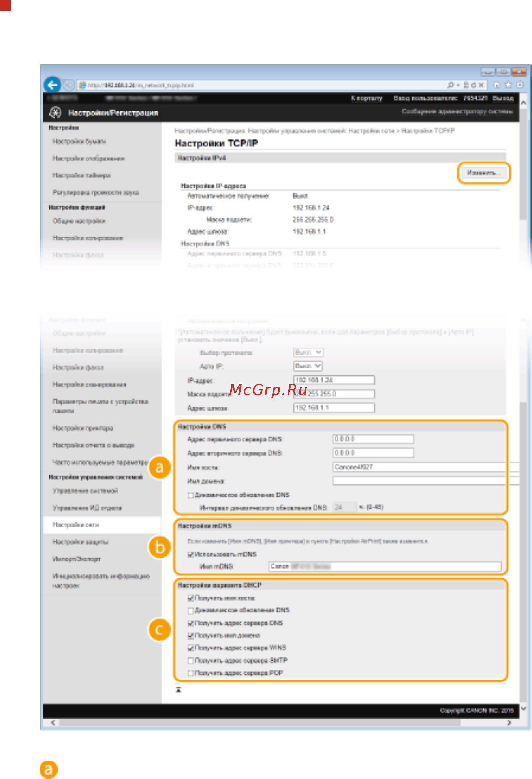Click the browser Forward arrow button
The height and width of the screenshot is (779, 532).
pos(69,85)
